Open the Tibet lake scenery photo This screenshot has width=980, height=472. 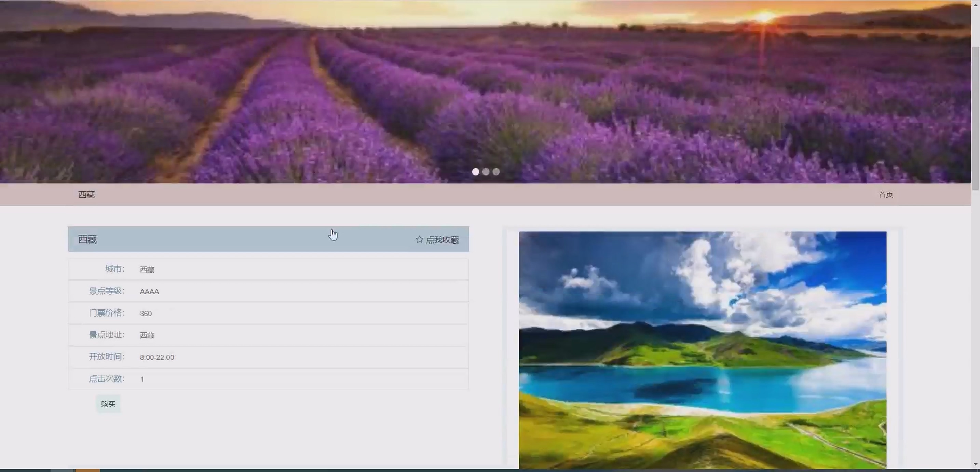point(702,350)
